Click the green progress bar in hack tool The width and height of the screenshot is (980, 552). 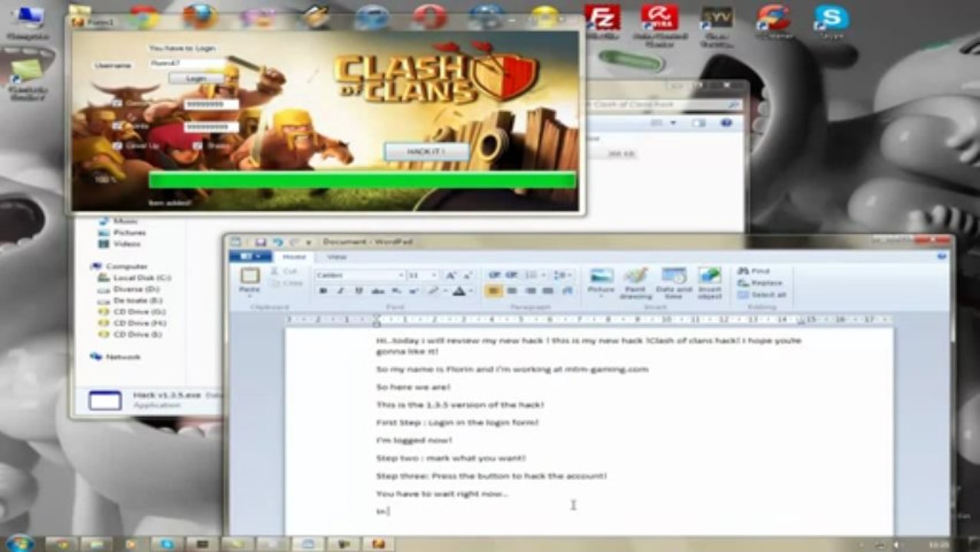click(362, 180)
